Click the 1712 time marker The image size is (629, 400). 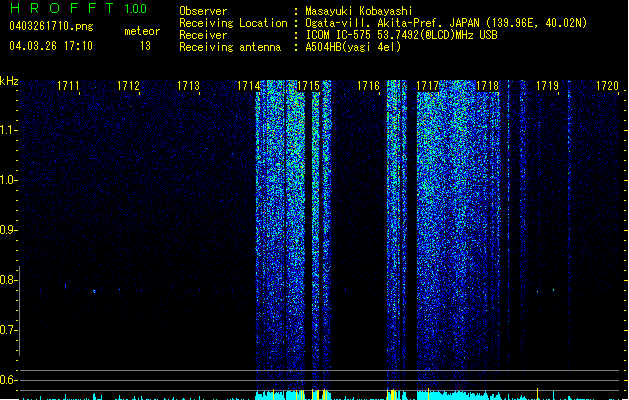pos(128,86)
